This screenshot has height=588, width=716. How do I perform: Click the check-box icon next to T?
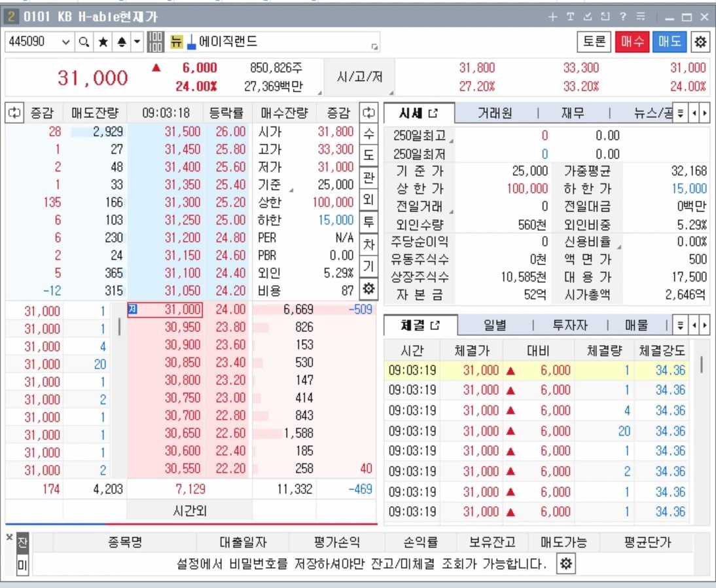588,17
